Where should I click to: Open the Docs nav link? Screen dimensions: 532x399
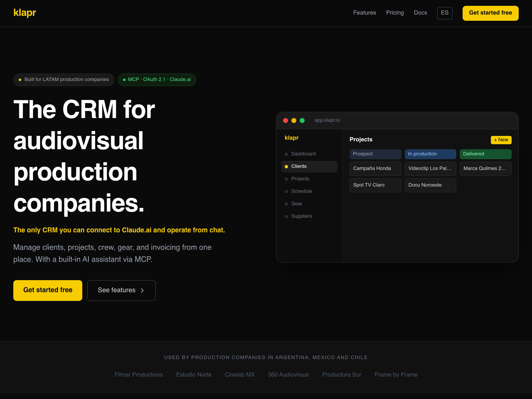420,13
